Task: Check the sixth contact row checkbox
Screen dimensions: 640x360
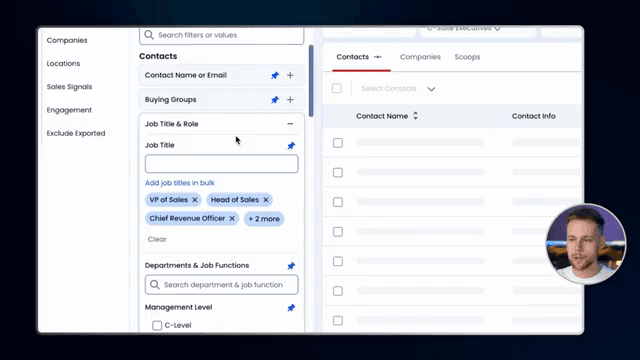Action: tap(338, 291)
